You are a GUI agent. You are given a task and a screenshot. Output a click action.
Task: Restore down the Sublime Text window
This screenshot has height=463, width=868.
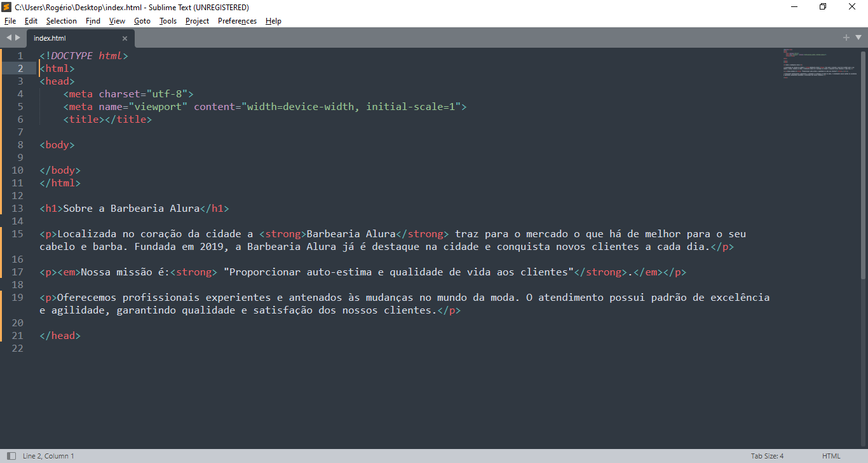click(x=824, y=7)
